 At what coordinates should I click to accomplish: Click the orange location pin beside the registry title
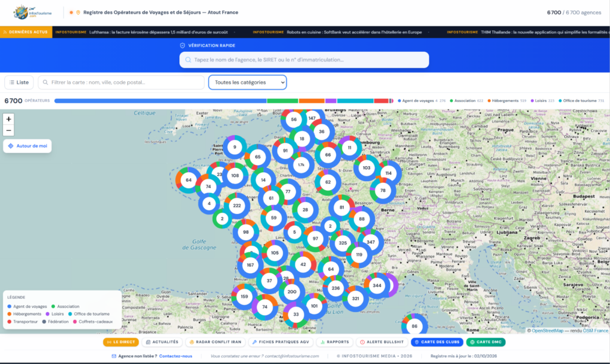coord(78,13)
